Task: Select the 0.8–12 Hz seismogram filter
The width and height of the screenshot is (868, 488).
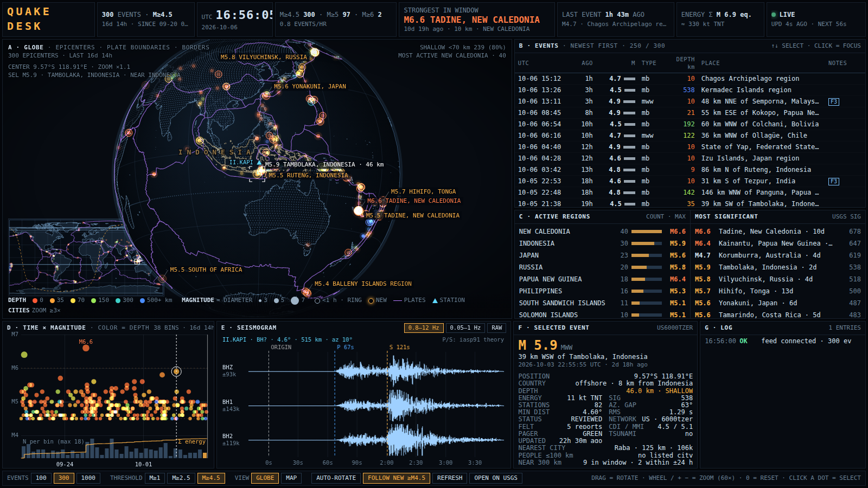Action: [424, 328]
